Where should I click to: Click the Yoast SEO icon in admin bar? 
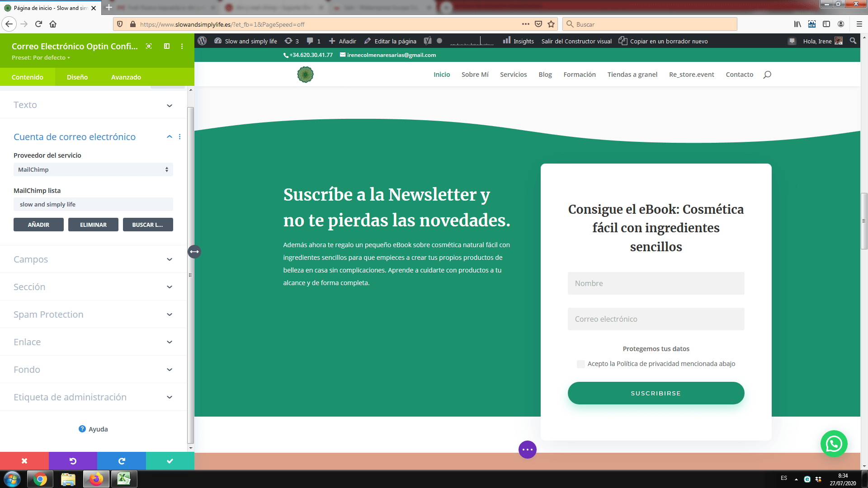(x=428, y=41)
